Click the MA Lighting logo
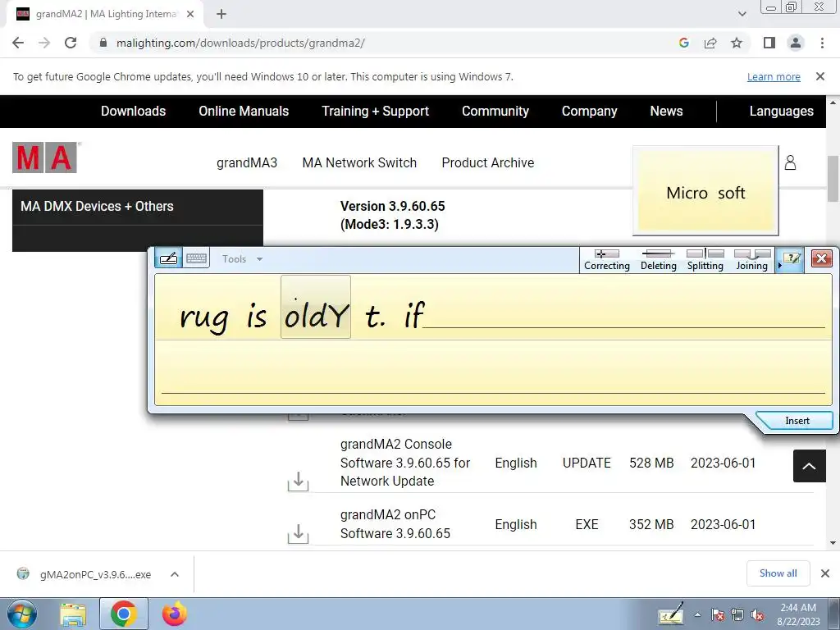 click(46, 157)
